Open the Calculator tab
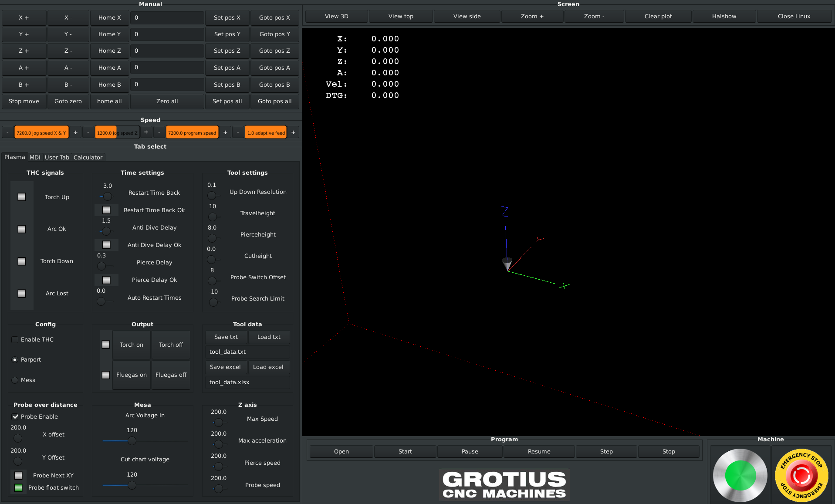835x504 pixels. 88,158
